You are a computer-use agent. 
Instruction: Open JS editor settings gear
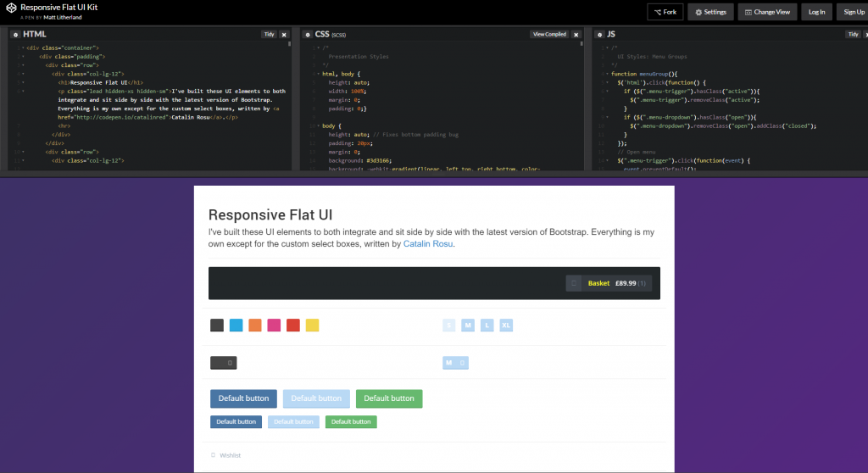tap(598, 34)
